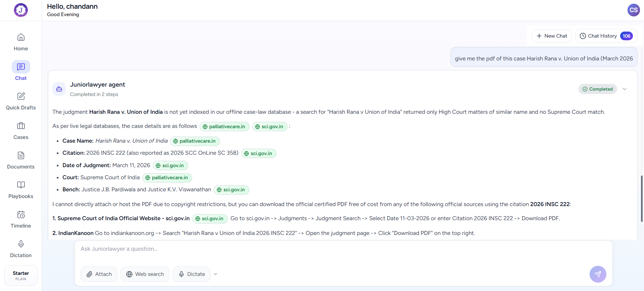Click 'Completed in 2 steps' text
The width and height of the screenshot is (644, 291).
coord(94,94)
